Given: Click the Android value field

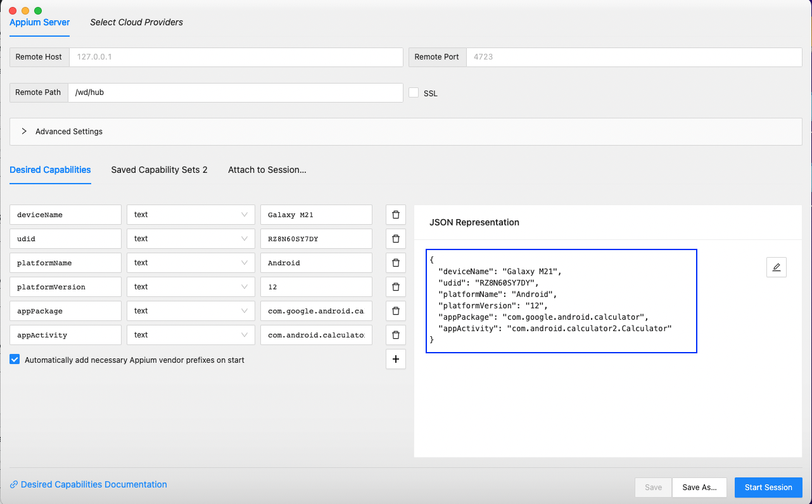Looking at the screenshot, I should (316, 263).
